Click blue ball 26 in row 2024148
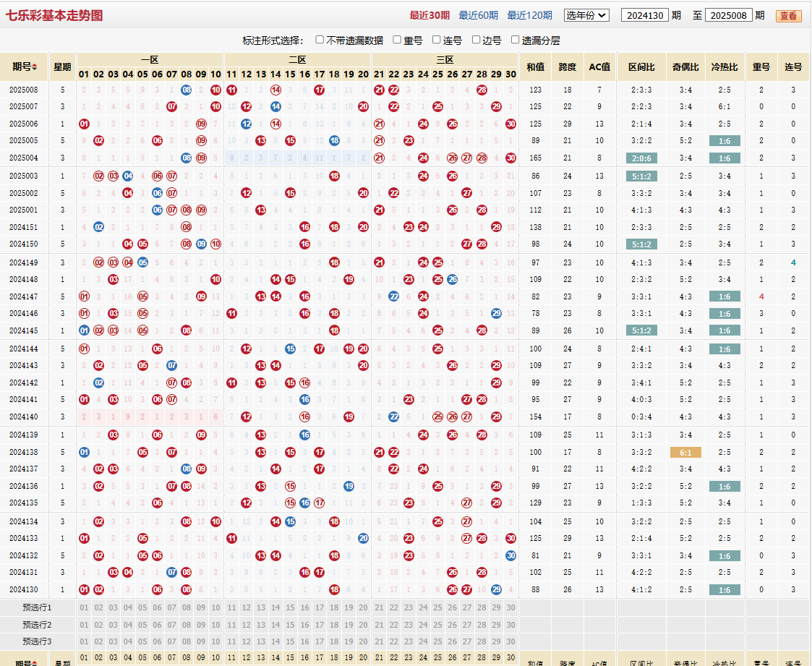Viewport: 812px width, 666px height. (453, 280)
